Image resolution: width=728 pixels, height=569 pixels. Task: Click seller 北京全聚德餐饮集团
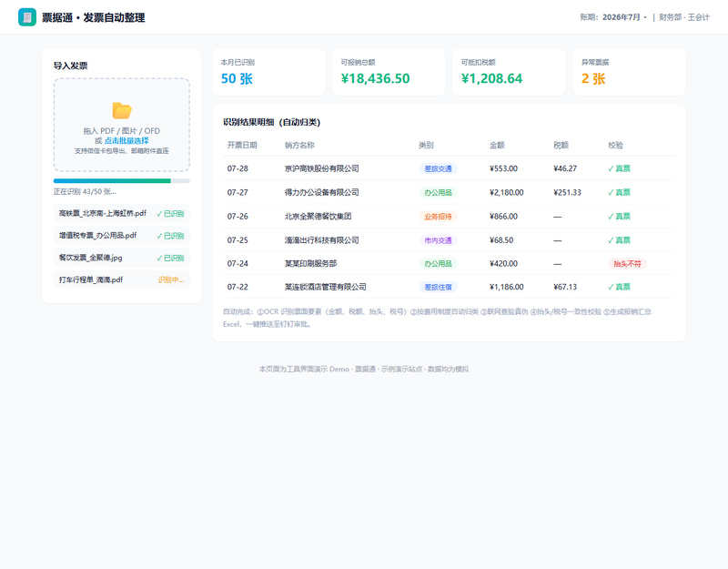318,217
